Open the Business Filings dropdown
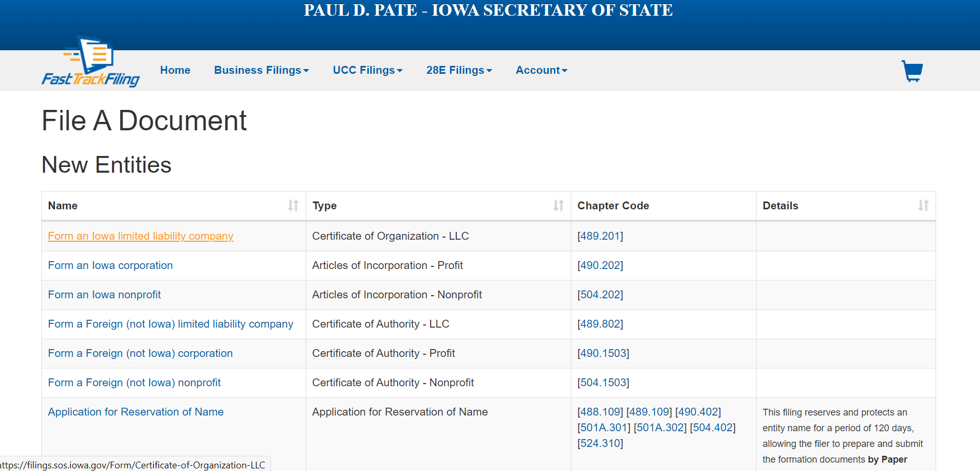The image size is (980, 471). click(261, 70)
